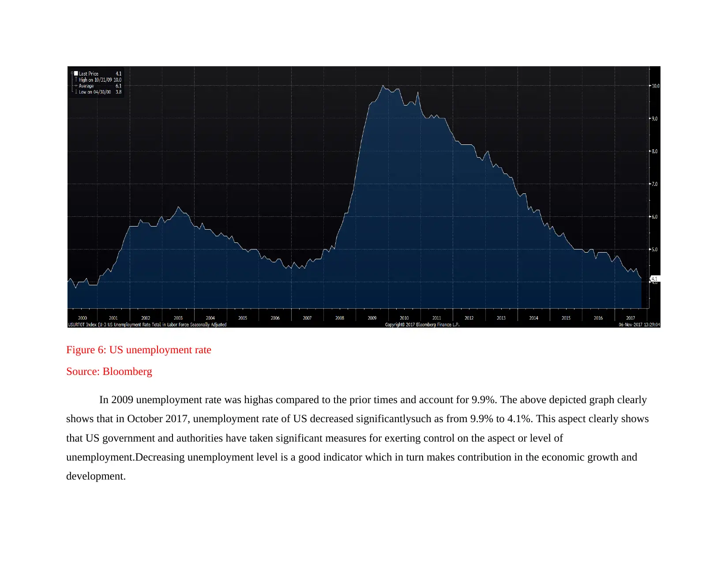Click the 'Source: Bloomberg' line
Screen dimensions: 728x563
click(109, 371)
